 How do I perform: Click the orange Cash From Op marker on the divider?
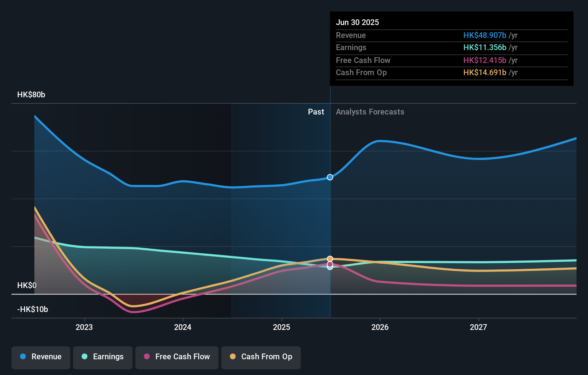tap(330, 259)
